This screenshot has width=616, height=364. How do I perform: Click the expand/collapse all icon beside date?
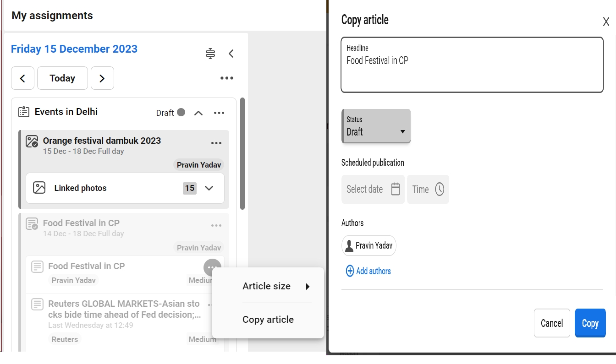[210, 54]
